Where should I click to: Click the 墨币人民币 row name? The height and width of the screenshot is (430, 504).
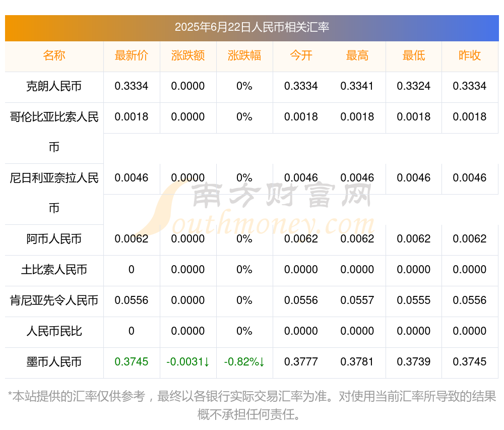click(54, 362)
